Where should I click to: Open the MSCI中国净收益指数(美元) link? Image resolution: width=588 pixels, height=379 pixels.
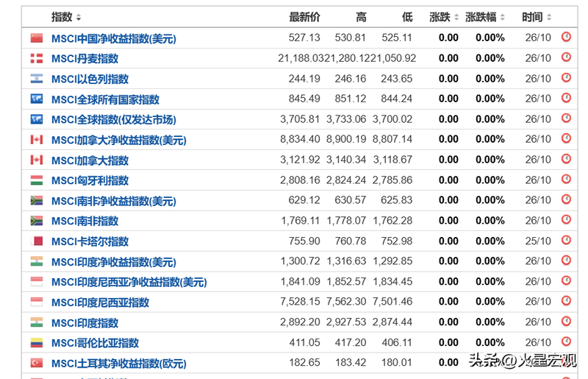click(114, 38)
